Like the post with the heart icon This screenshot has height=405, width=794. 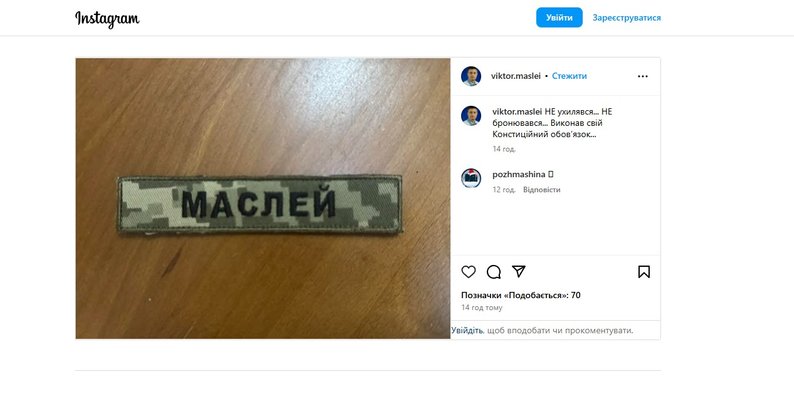point(468,272)
